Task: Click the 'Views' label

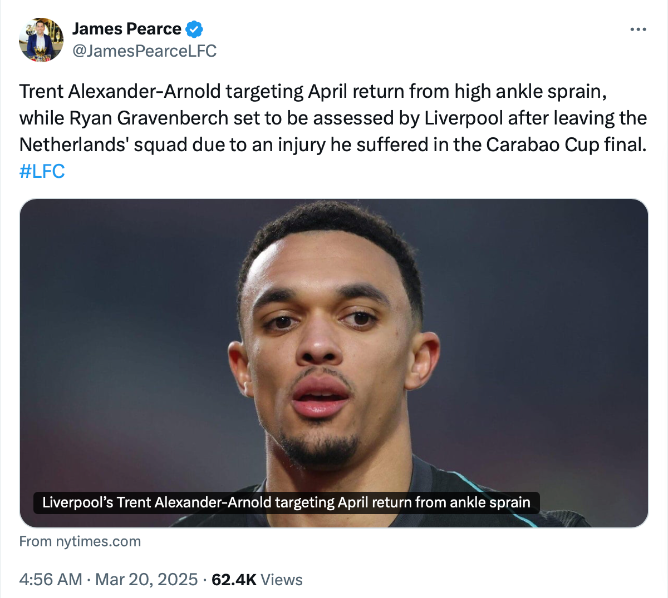Action: click(x=282, y=579)
